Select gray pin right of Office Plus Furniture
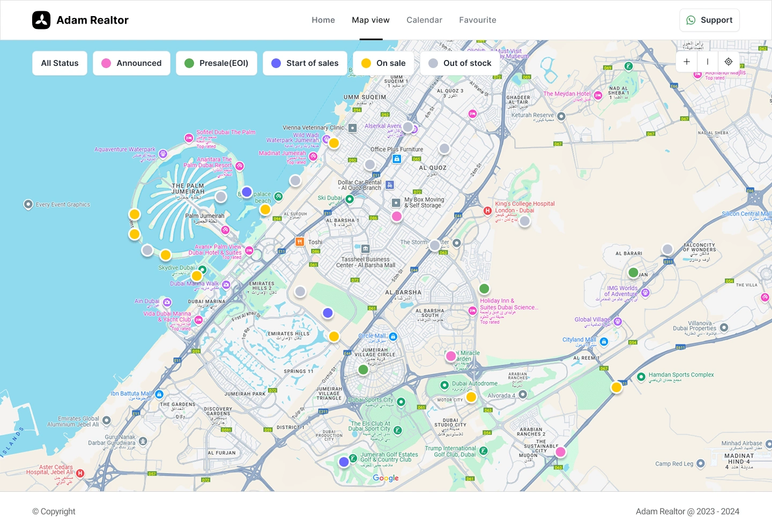The height and width of the screenshot is (532, 772). click(x=444, y=148)
